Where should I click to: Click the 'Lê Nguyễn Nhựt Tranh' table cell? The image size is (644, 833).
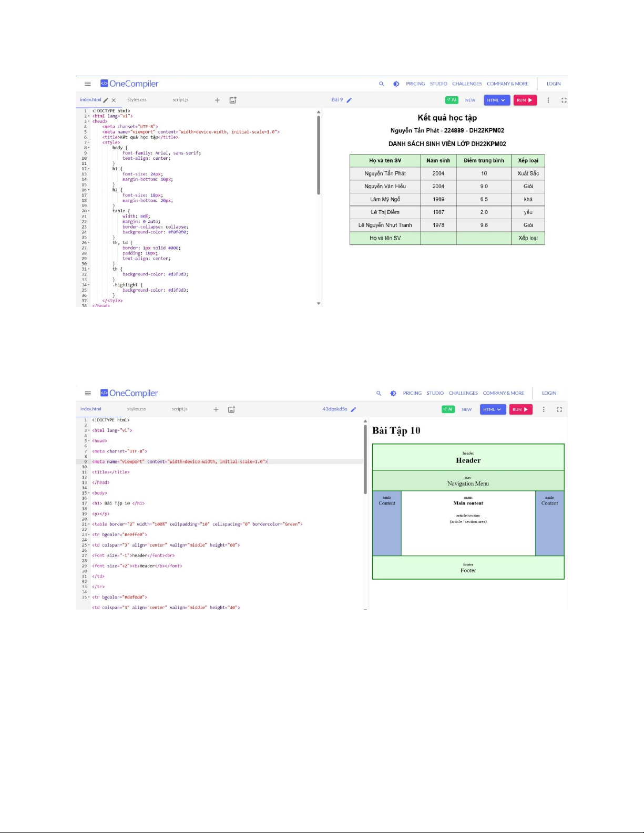(385, 225)
